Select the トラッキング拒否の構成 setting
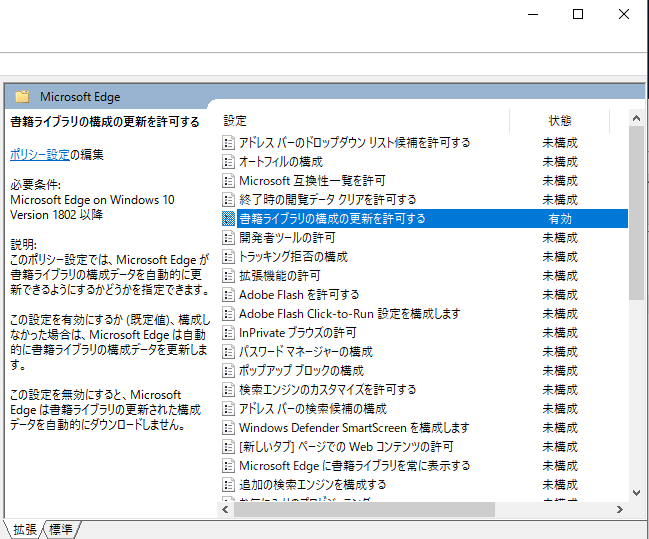The image size is (649, 539). click(293, 257)
